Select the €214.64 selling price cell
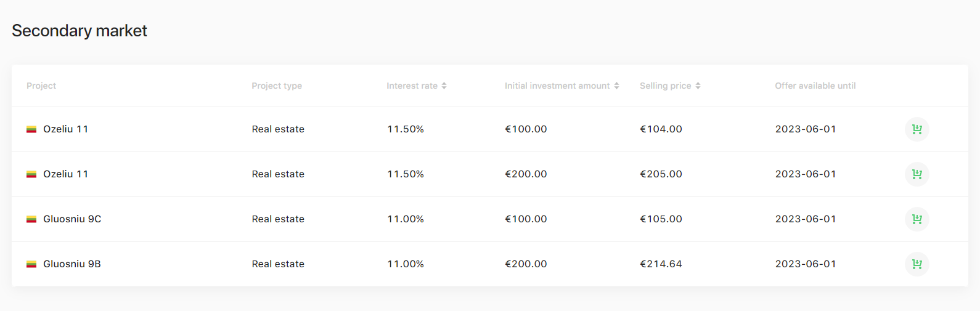 coord(661,264)
